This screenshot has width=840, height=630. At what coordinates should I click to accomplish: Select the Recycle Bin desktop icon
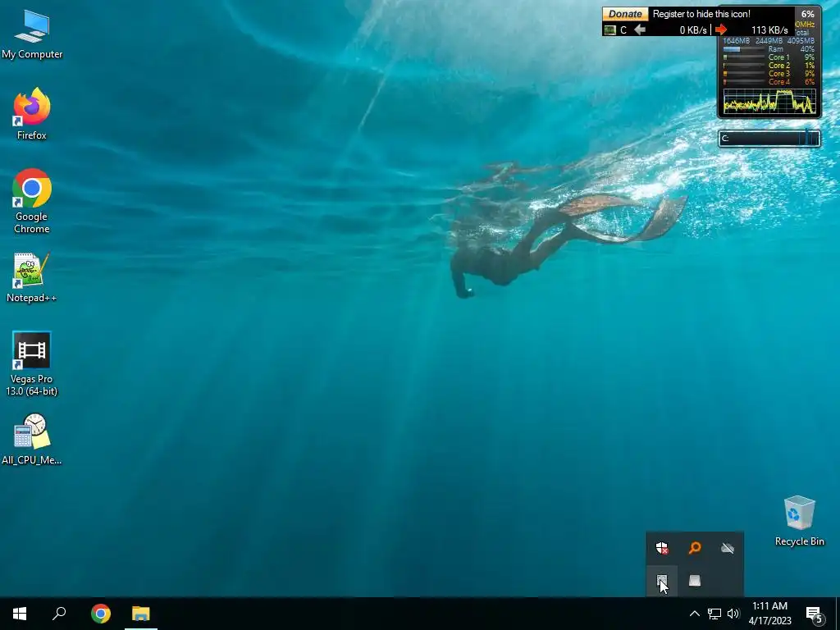pos(799,521)
